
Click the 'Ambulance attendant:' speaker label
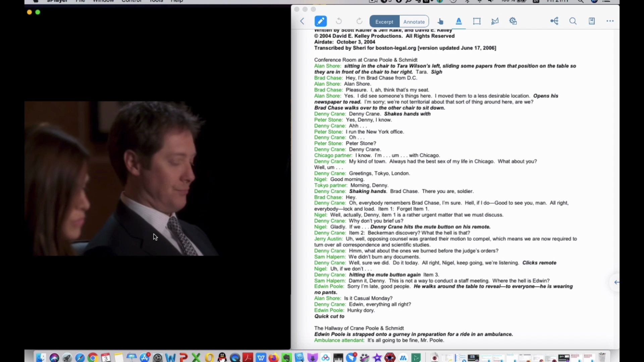pyautogui.click(x=339, y=341)
